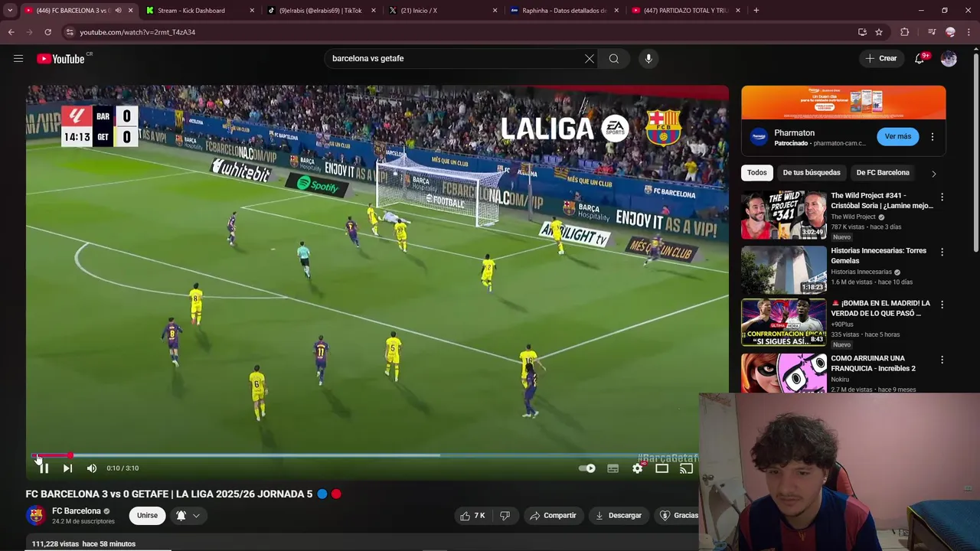The image size is (980, 551).
Task: Expand the channel notification bell dropdown
Action: [188, 516]
